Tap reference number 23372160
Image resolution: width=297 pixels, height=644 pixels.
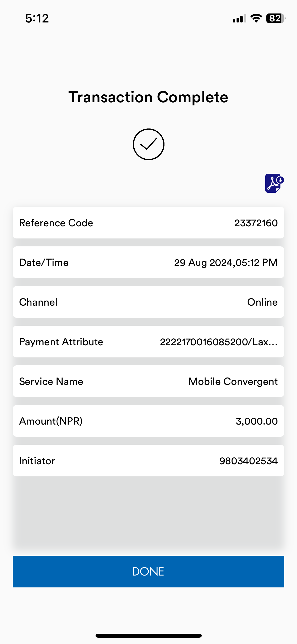pos(256,223)
